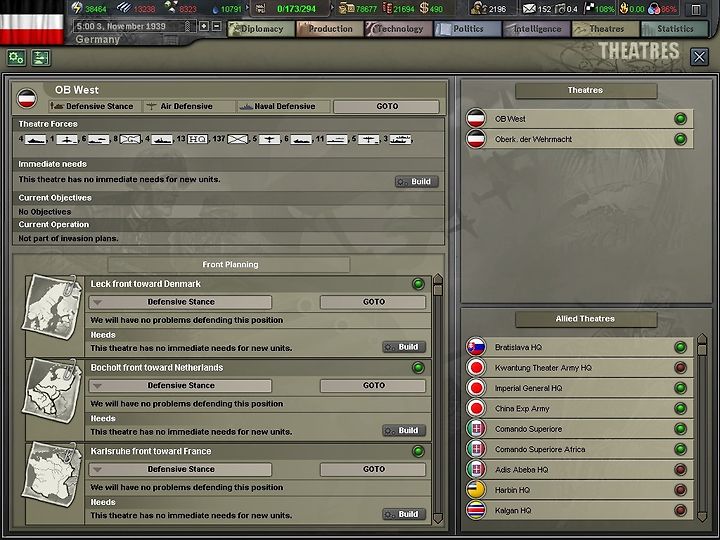Switch to the Technology tab

(399, 29)
